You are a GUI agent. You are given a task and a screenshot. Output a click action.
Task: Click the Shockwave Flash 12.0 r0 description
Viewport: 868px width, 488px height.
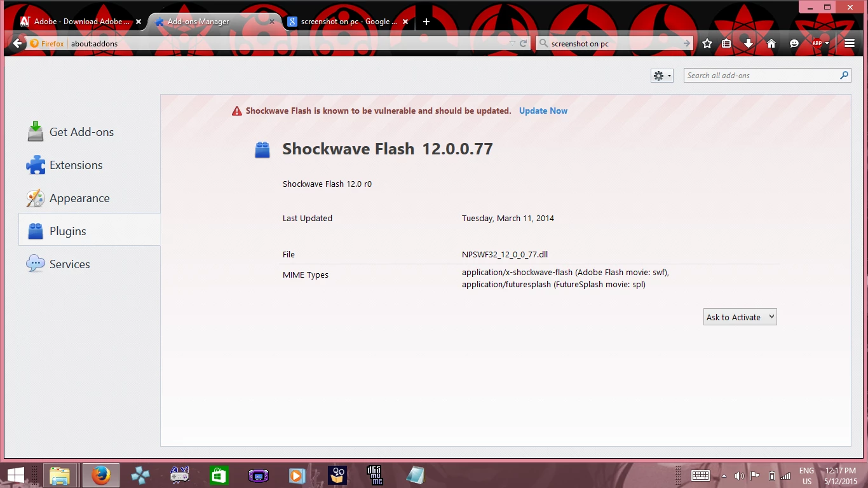click(327, 184)
